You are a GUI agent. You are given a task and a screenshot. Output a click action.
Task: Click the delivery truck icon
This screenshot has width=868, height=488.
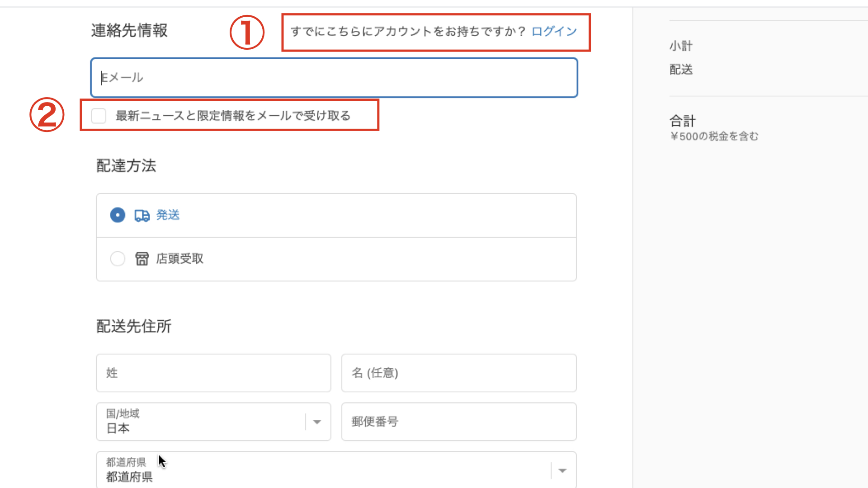142,216
